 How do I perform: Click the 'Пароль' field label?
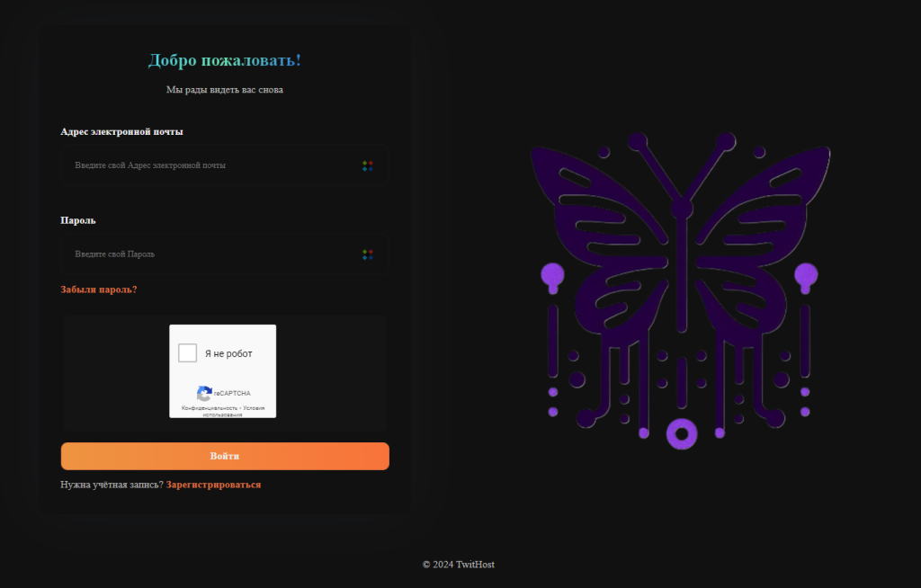coord(78,220)
